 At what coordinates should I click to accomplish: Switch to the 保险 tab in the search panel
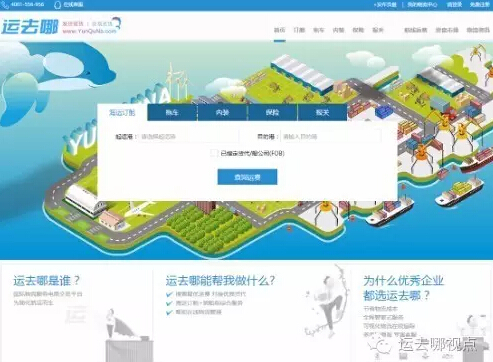coord(272,112)
